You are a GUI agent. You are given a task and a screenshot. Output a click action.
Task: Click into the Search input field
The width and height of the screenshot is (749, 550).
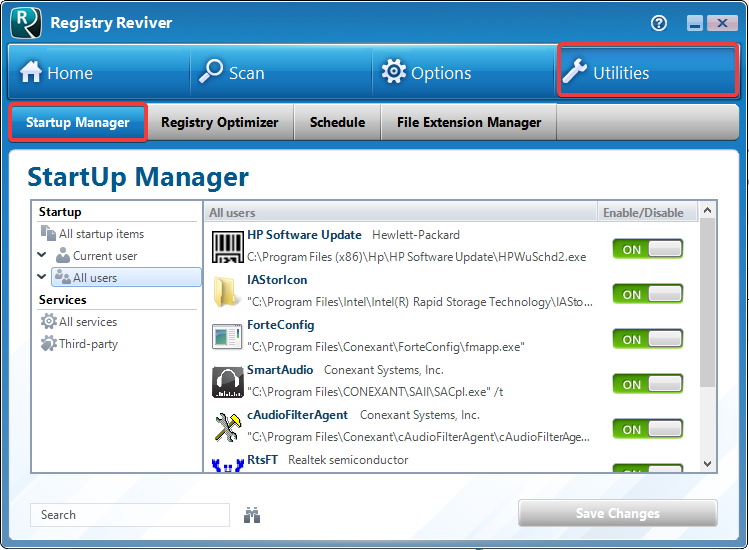130,515
